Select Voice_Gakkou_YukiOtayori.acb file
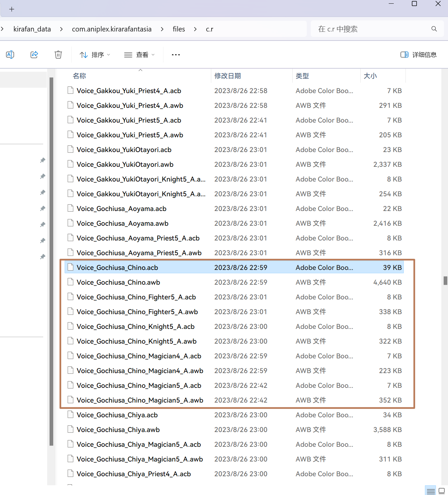Image resolution: width=448 pixels, height=495 pixels. pos(234,150)
